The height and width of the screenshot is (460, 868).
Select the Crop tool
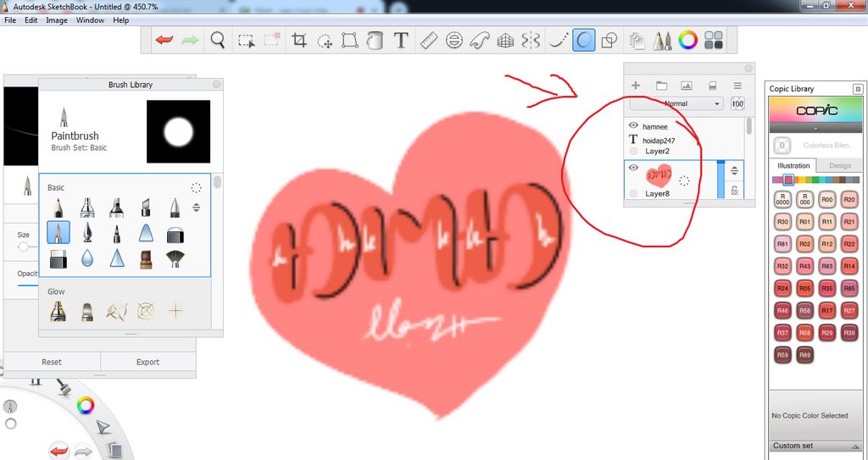coord(299,41)
